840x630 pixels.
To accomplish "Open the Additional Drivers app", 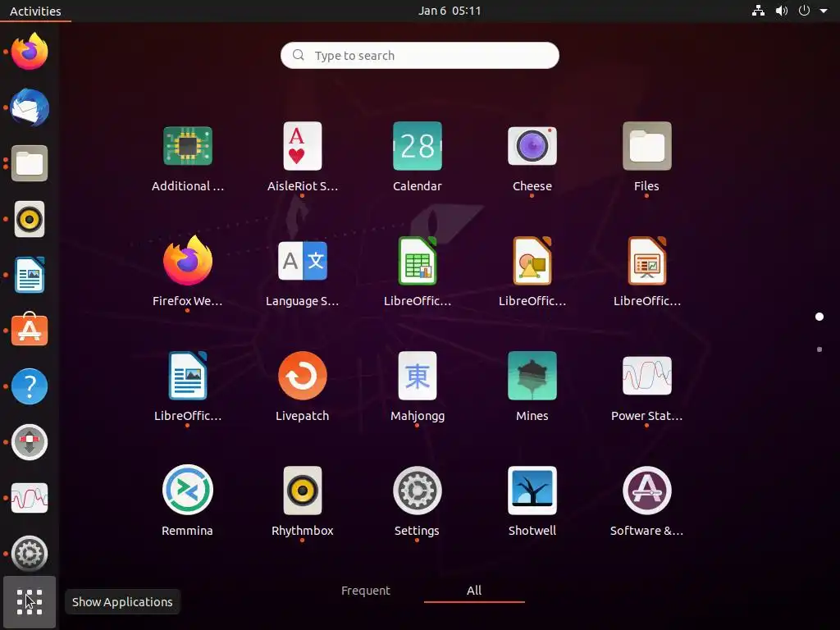I will (188, 146).
